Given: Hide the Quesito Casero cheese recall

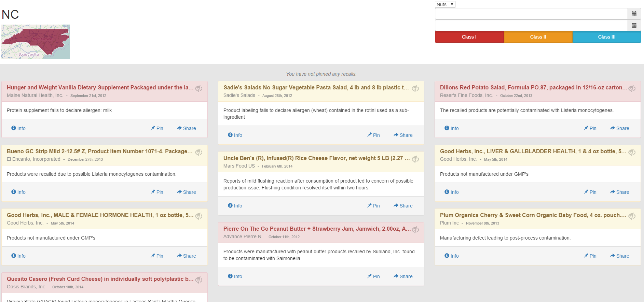Looking at the screenshot, I should [199, 280].
